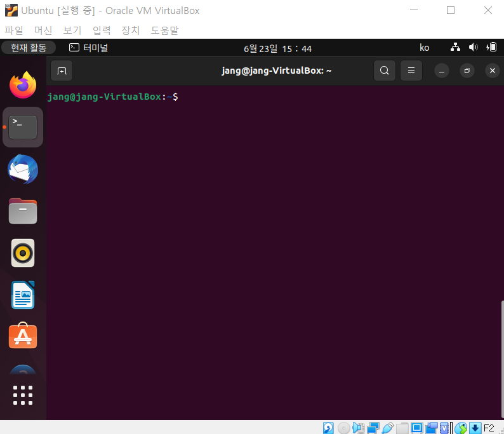Viewport: 504px width, 434px height.
Task: Click VirtualBox display status icon
Action: coord(417,428)
